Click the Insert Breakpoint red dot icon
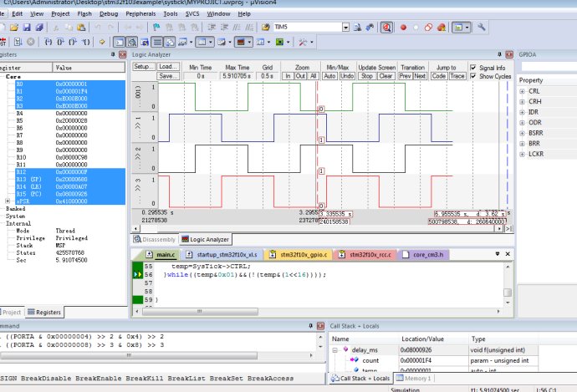Screen dimensions: 577x392 [403, 27]
